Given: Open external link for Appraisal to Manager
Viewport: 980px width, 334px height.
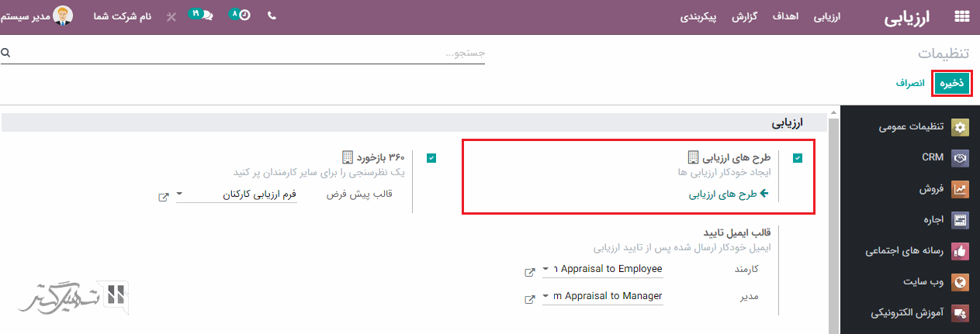Looking at the screenshot, I should pos(530,299).
